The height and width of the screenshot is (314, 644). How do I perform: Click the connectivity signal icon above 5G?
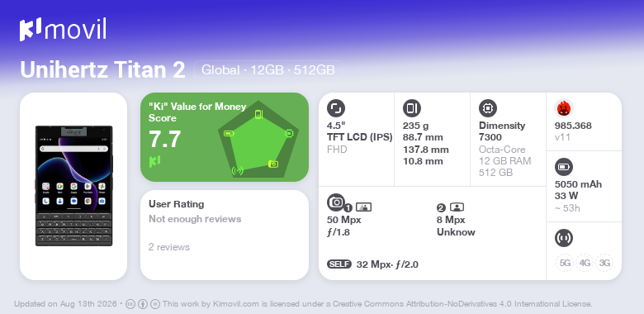point(563,238)
